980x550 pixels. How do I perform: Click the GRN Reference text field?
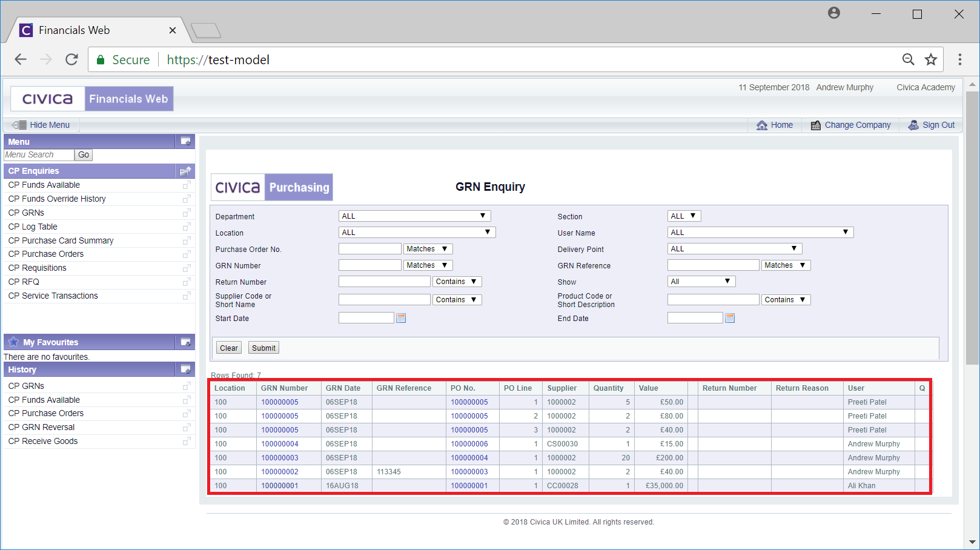pyautogui.click(x=713, y=265)
